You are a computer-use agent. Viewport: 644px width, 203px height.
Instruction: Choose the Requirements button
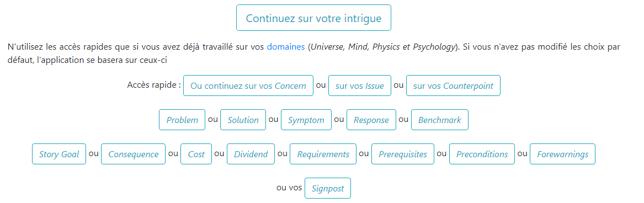tap(323, 154)
